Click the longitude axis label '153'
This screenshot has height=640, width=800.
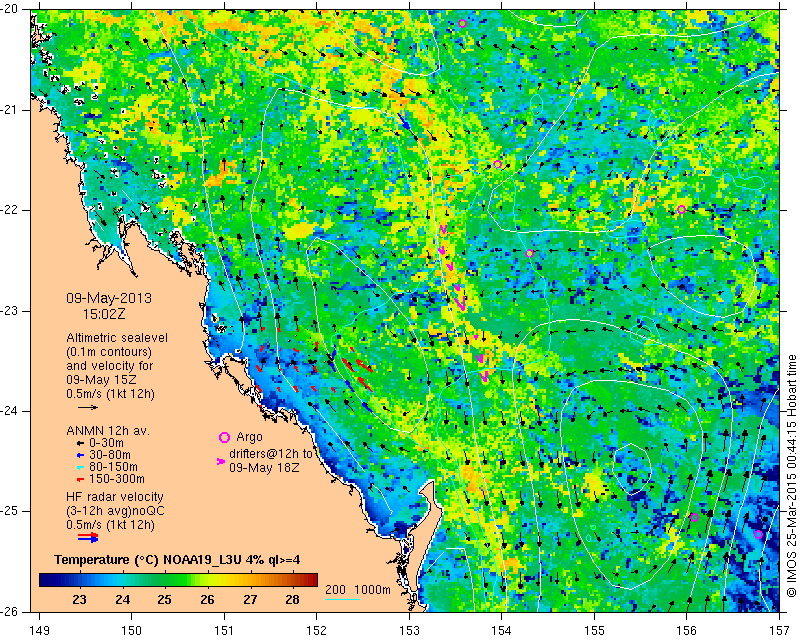click(409, 631)
